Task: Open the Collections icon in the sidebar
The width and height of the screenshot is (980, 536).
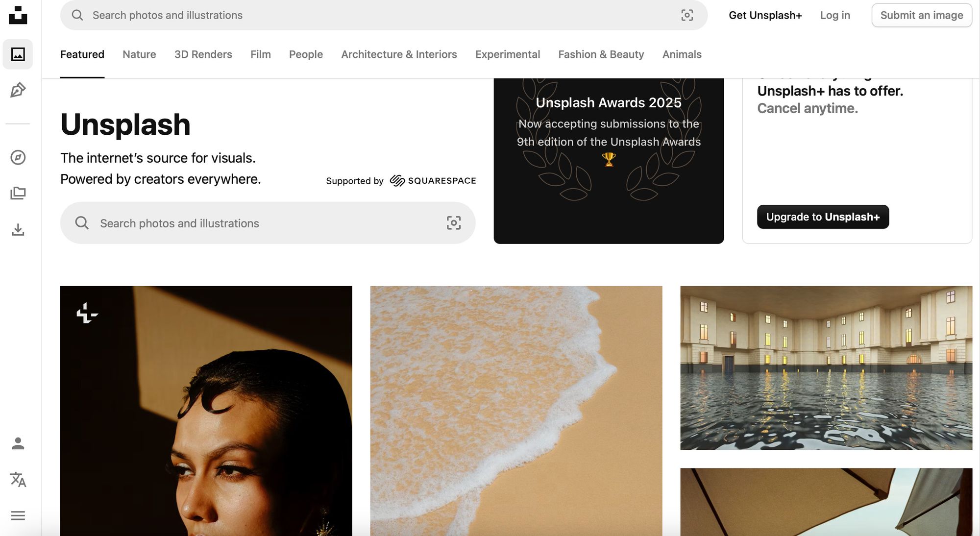Action: pyautogui.click(x=18, y=193)
